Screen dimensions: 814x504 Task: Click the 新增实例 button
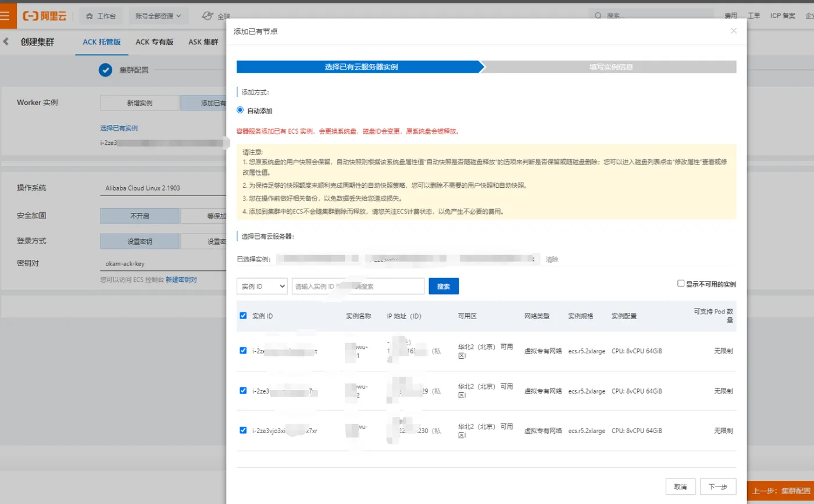click(140, 103)
